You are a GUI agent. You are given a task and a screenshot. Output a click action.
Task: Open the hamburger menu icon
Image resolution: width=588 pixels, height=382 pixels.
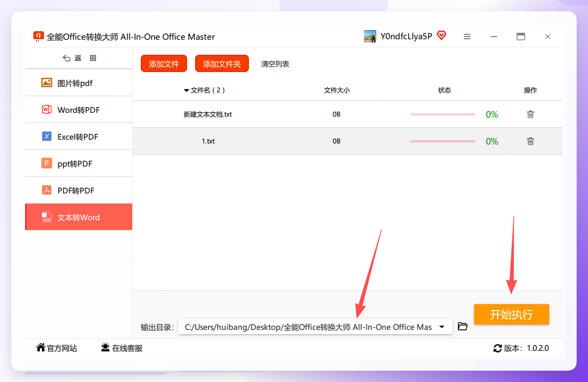(x=467, y=37)
